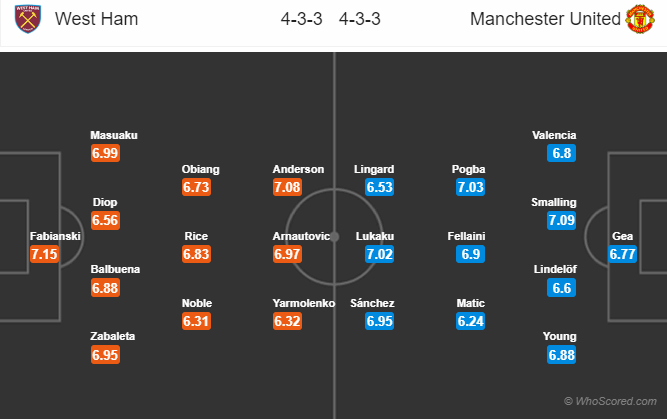Open the West Ham team name link
The image size is (667, 419).
click(97, 18)
